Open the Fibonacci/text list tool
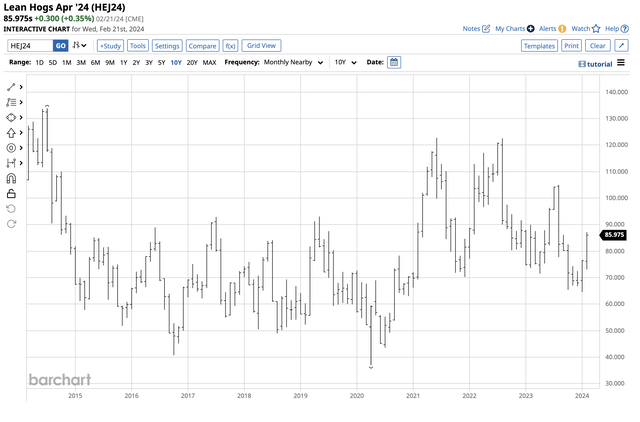This screenshot has height=422, width=640. tap(11, 102)
